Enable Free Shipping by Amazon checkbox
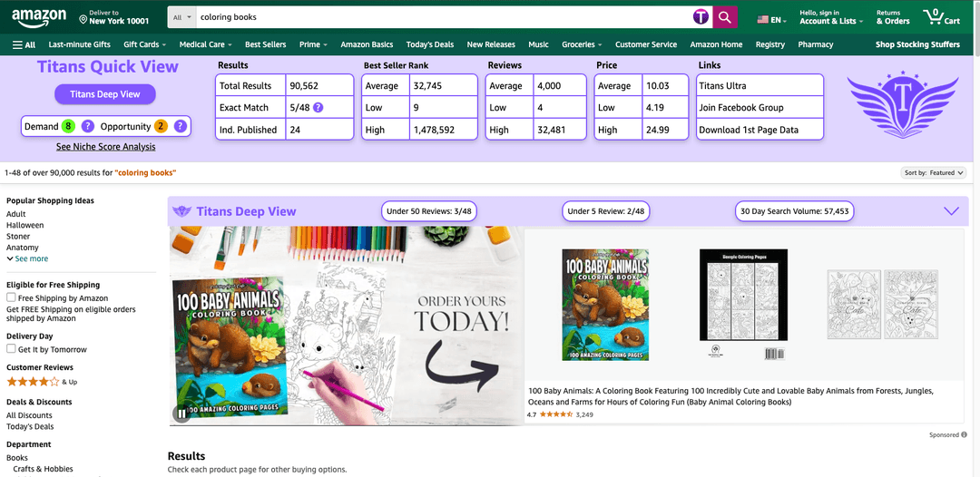 [x=11, y=297]
